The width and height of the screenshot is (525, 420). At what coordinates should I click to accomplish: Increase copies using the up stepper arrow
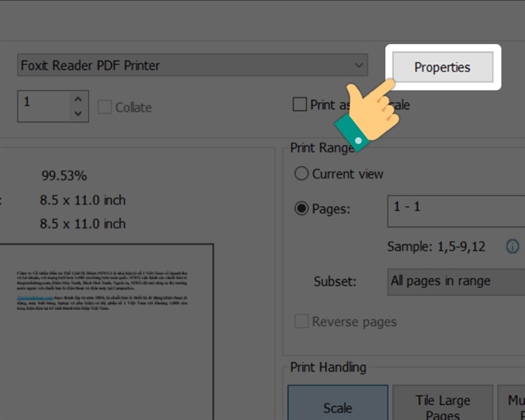pyautogui.click(x=77, y=98)
